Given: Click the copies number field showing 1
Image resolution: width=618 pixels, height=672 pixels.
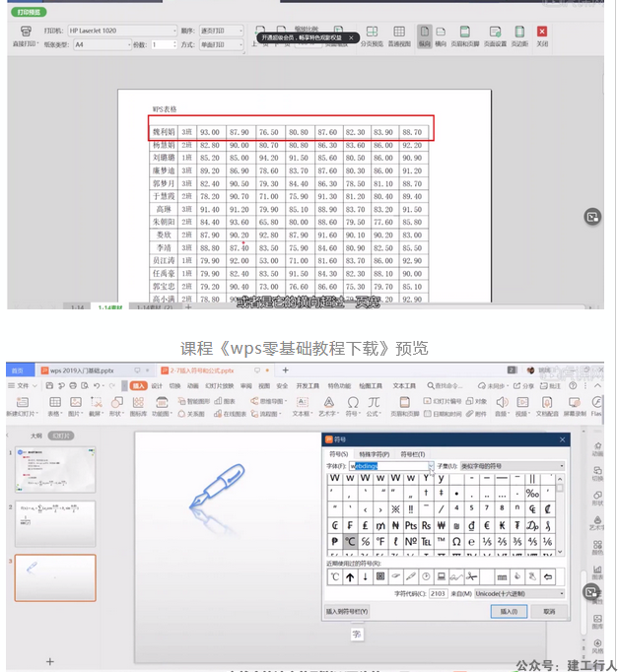Looking at the screenshot, I should coord(164,44).
